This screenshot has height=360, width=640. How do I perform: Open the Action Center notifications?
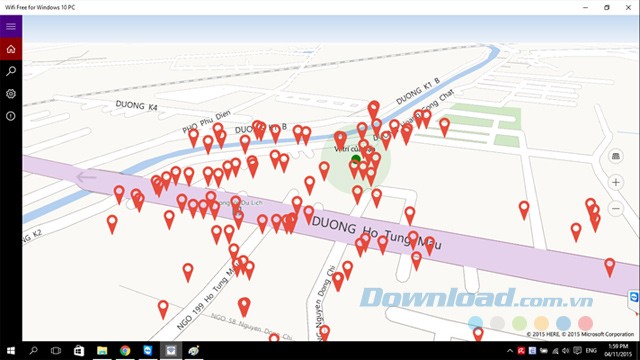[577, 351]
